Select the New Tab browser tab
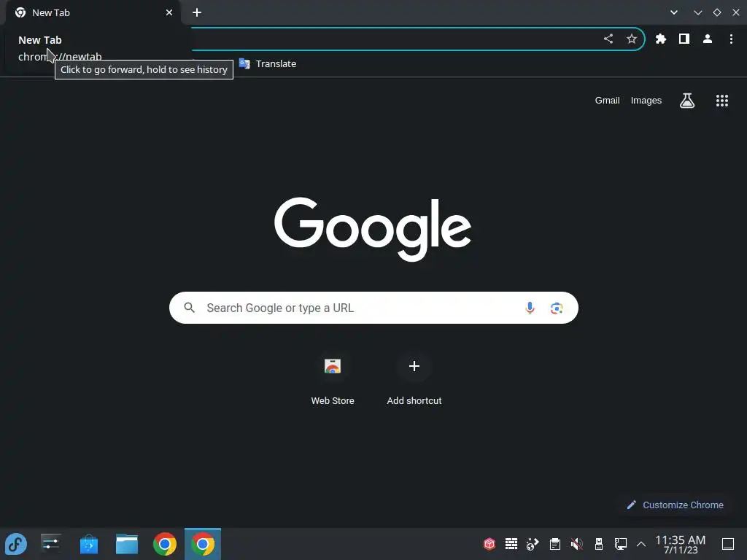The width and height of the screenshot is (747, 560). 93,12
